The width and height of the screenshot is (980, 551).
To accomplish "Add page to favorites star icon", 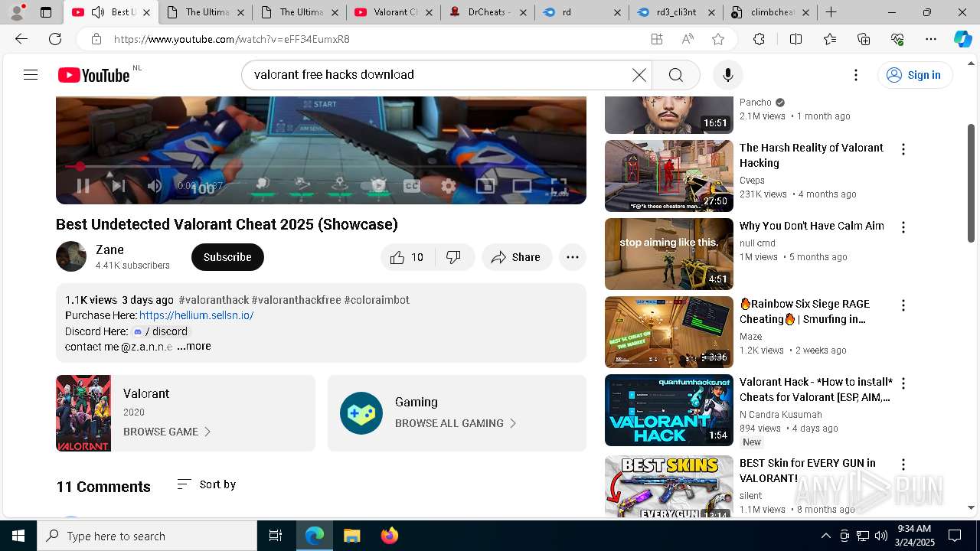I will [717, 39].
